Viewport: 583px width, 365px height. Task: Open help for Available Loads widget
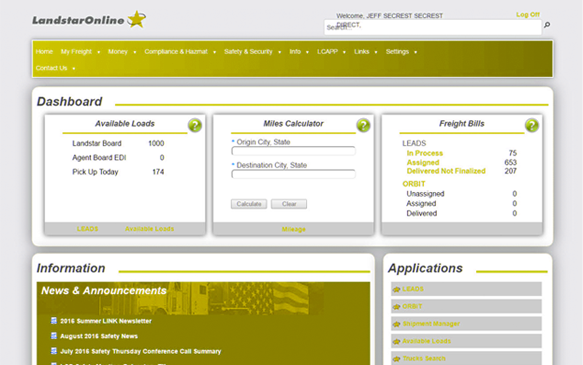click(195, 125)
